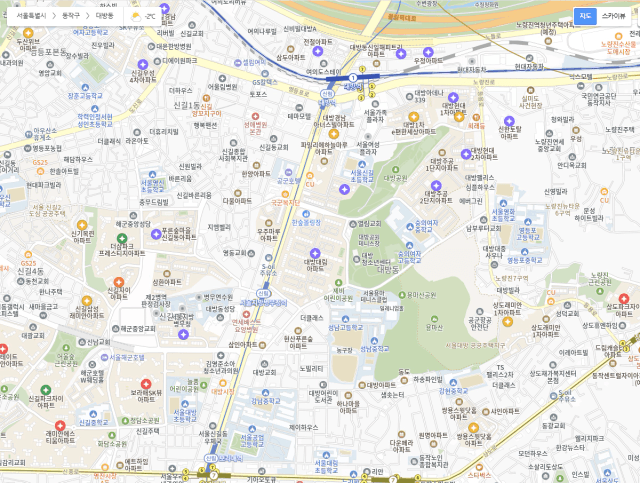Select the 신길파크자이아파트 green marker
640x483 pixels.
[x=46, y=390]
